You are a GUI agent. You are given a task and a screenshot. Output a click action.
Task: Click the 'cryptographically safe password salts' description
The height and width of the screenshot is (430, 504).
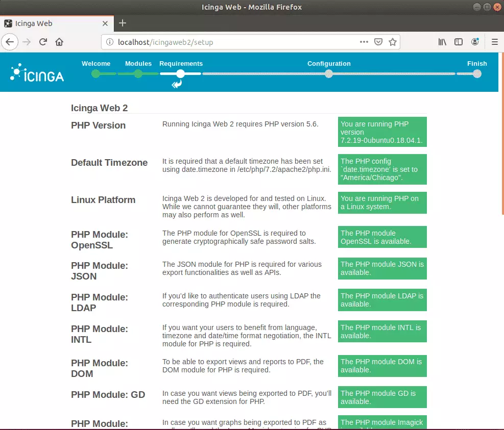coord(239,237)
